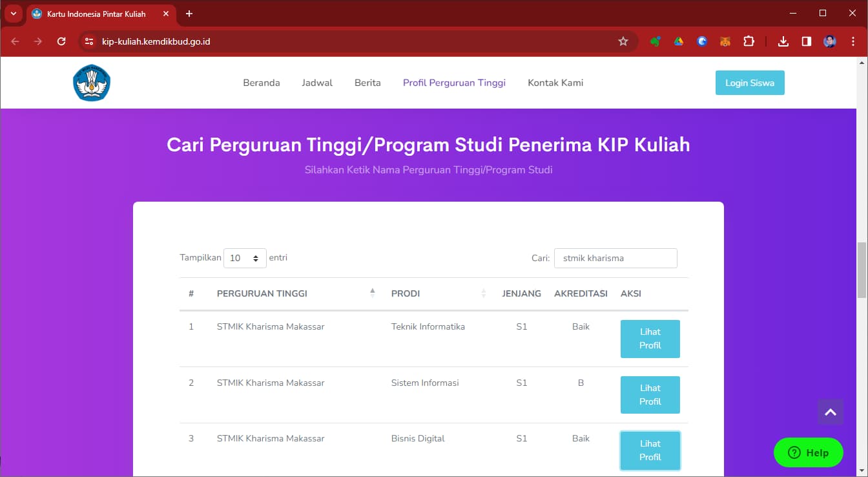This screenshot has width=868, height=477.
Task: Open the browser Downloads icon
Action: point(783,41)
